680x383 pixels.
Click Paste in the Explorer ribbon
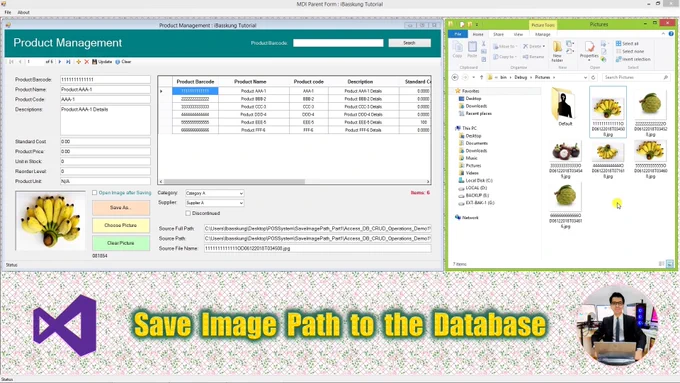coord(472,50)
